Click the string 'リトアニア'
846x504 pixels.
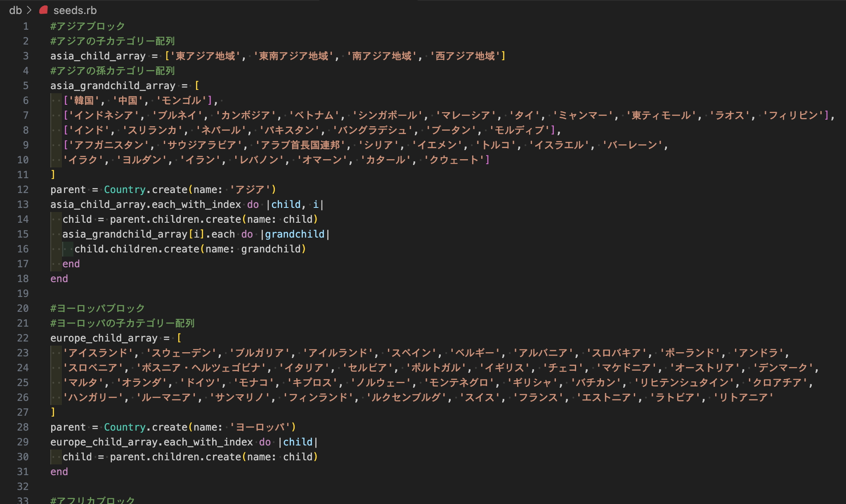point(744,398)
